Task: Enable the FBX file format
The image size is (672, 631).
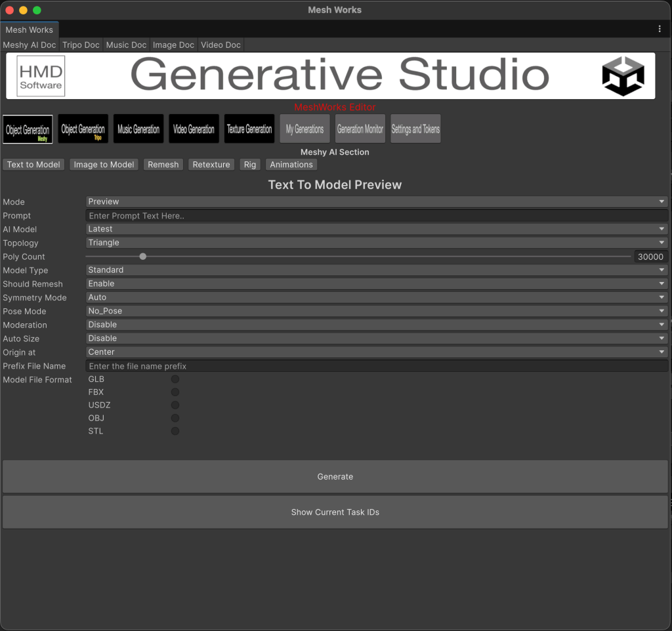Action: click(175, 392)
